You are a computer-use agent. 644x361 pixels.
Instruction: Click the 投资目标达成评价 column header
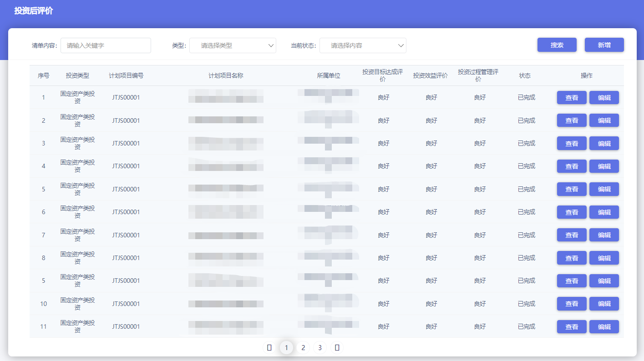pyautogui.click(x=383, y=75)
